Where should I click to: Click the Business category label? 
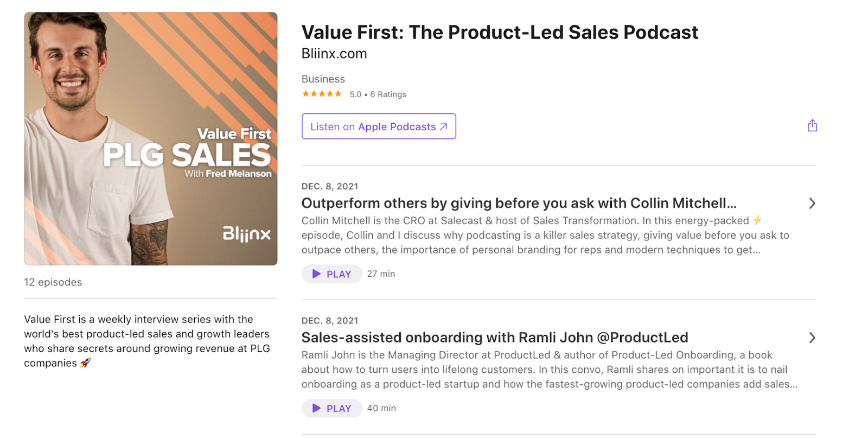[x=323, y=79]
